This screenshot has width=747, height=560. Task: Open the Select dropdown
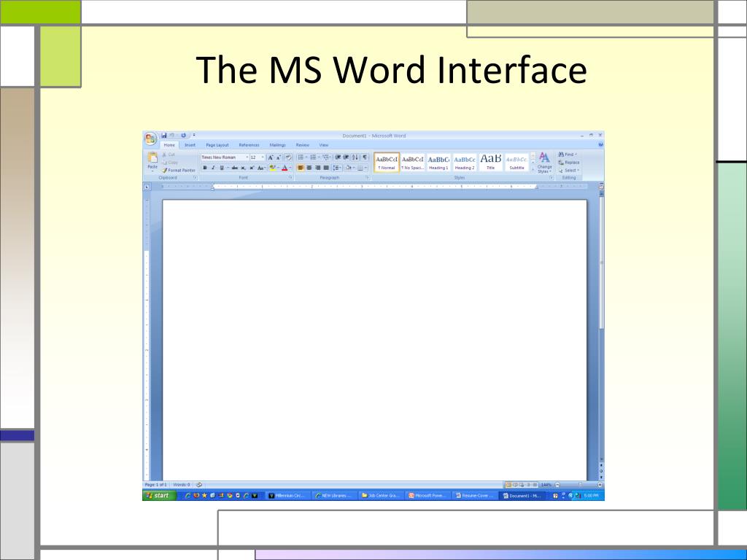click(569, 170)
